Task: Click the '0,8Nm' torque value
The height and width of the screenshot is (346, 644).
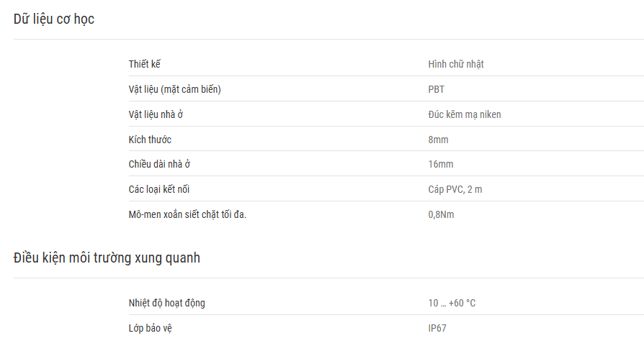Action: [x=441, y=214]
